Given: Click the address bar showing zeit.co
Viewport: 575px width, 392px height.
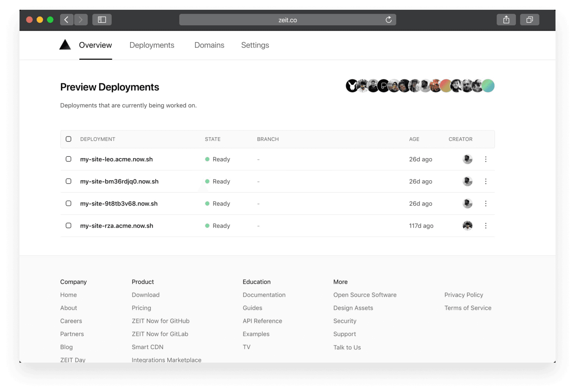Looking at the screenshot, I should (x=287, y=20).
